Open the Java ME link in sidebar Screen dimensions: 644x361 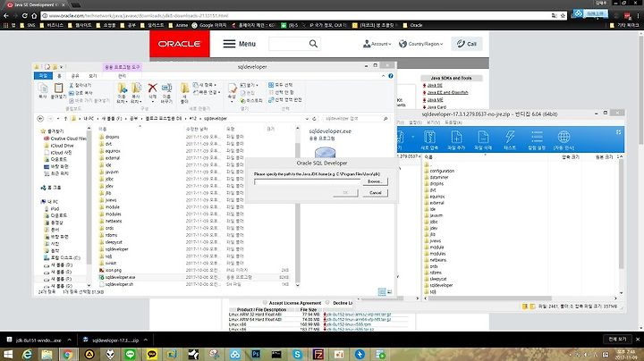click(x=435, y=100)
